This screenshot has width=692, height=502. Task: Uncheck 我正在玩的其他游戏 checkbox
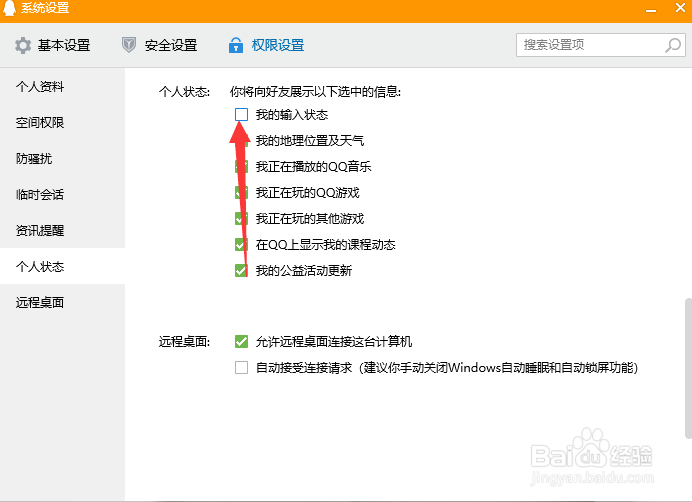241,219
